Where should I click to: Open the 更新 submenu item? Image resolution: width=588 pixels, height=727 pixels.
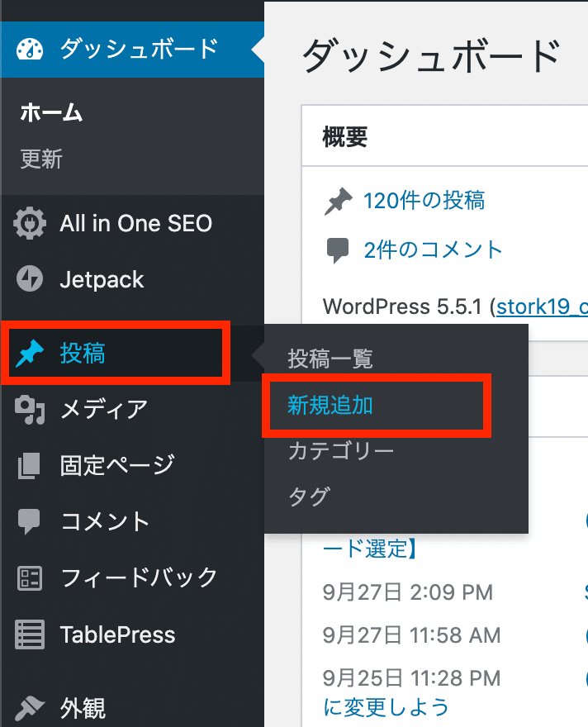click(41, 159)
